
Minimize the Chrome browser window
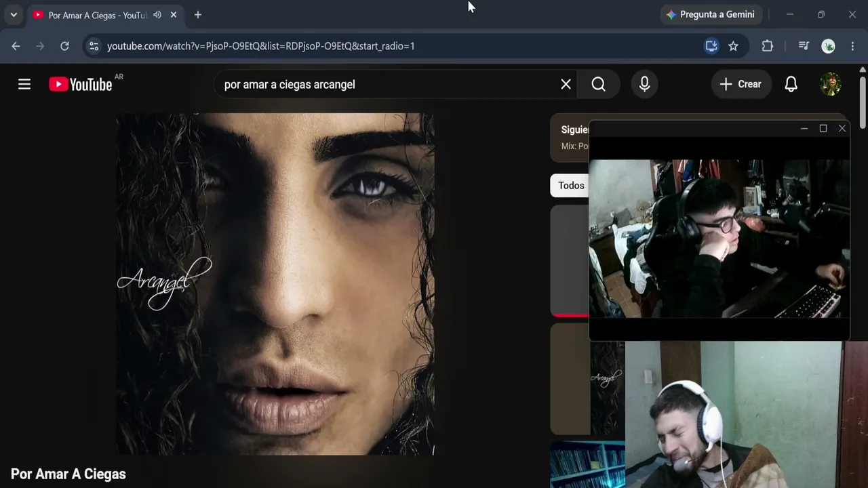click(790, 14)
